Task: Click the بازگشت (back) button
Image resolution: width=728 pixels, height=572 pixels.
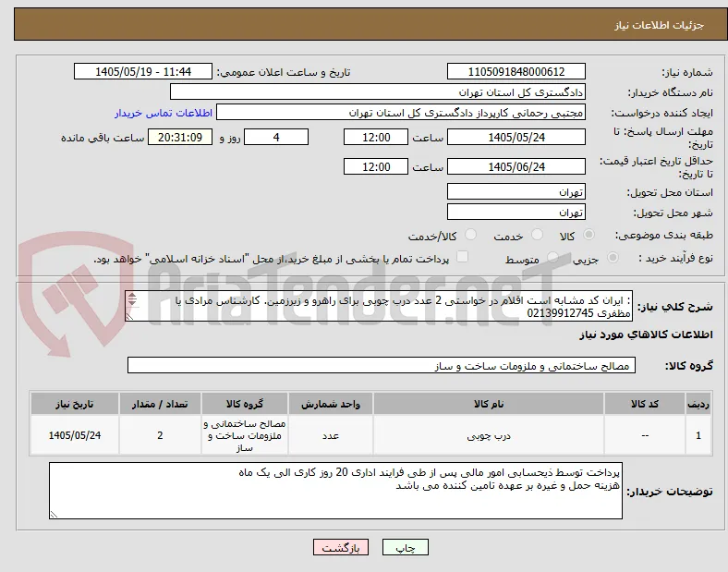Action: point(341,547)
